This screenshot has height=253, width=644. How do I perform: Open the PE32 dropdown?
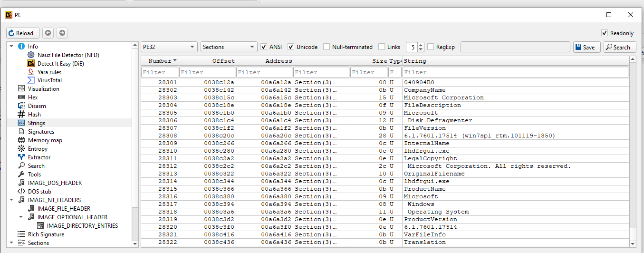tap(169, 47)
